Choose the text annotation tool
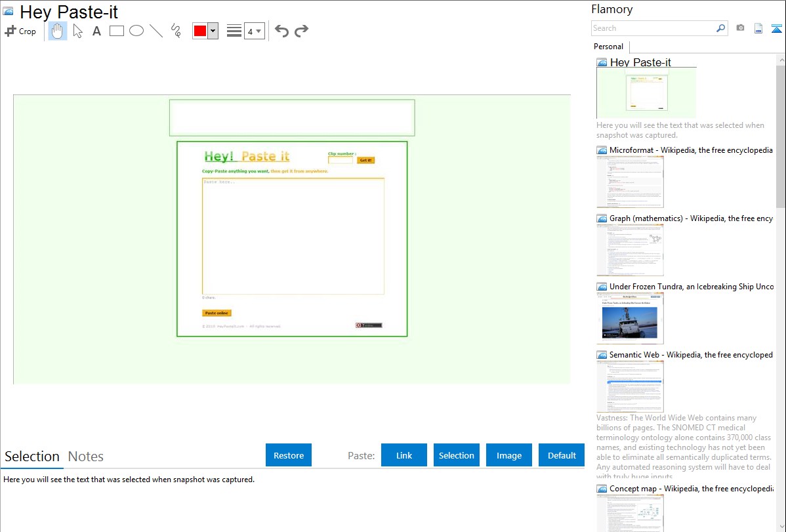Image resolution: width=786 pixels, height=532 pixels. (x=96, y=31)
